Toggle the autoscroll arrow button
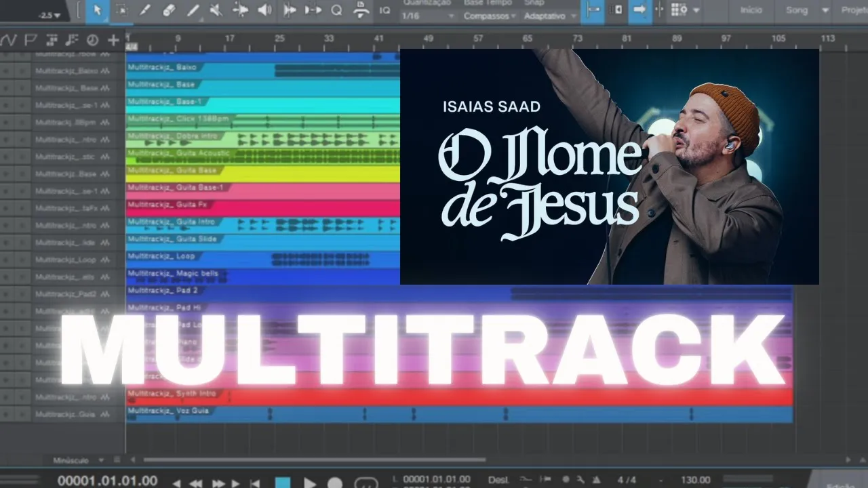The height and width of the screenshot is (488, 868). pos(639,10)
